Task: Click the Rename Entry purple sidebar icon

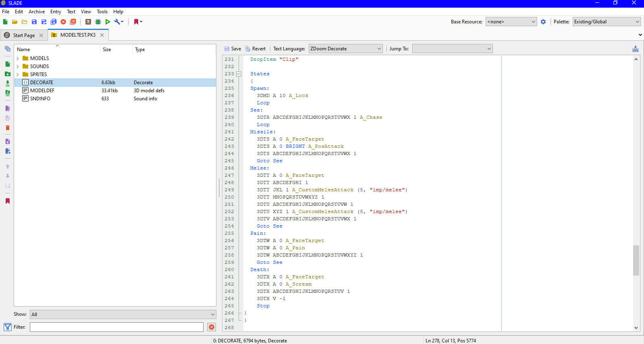Action: pos(7,108)
